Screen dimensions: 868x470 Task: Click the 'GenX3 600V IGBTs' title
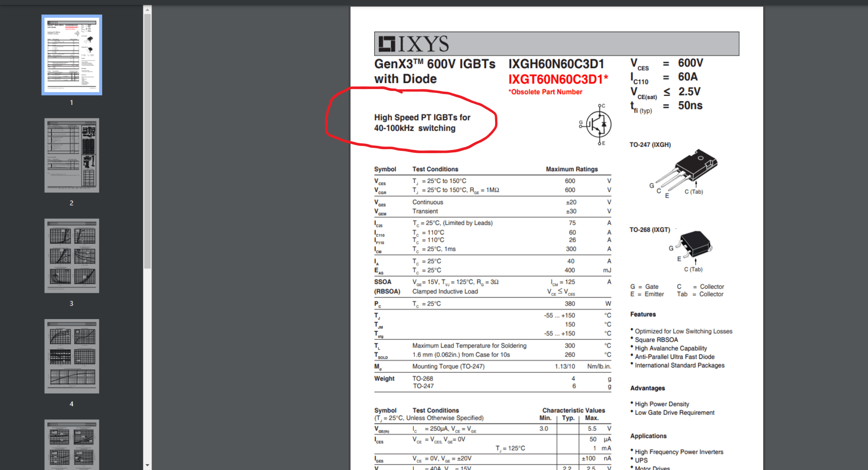point(435,64)
